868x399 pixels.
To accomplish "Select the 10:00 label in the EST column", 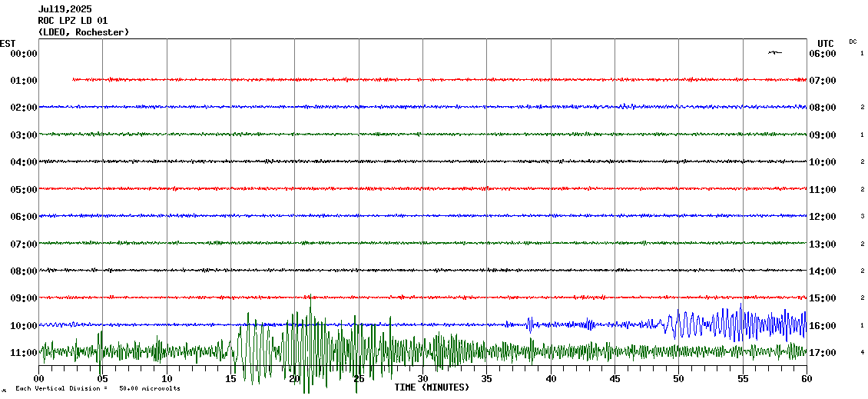I will [24, 326].
